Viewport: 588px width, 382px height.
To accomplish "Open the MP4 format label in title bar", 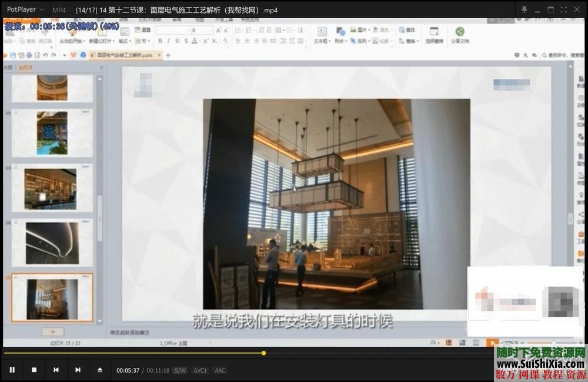I will tap(59, 10).
